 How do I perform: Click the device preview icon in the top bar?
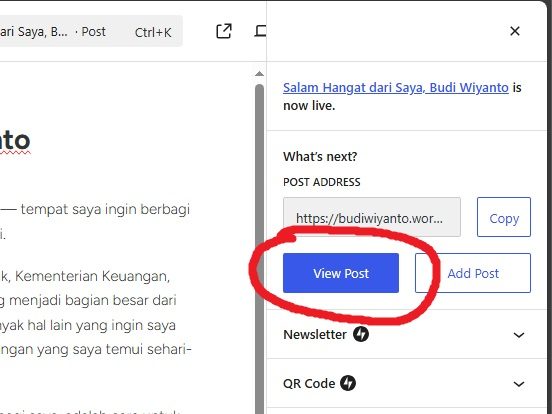tap(261, 31)
